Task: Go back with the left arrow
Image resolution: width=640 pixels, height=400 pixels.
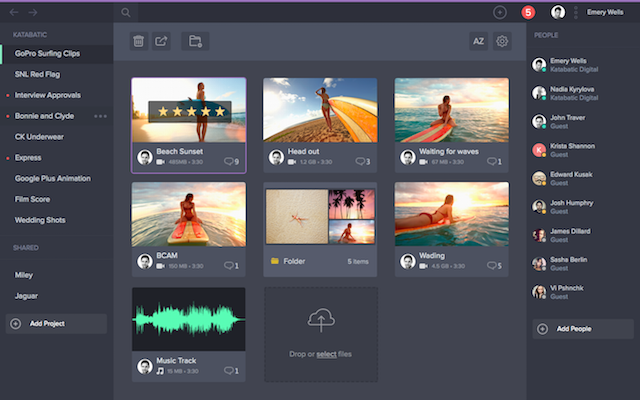Action: point(14,12)
